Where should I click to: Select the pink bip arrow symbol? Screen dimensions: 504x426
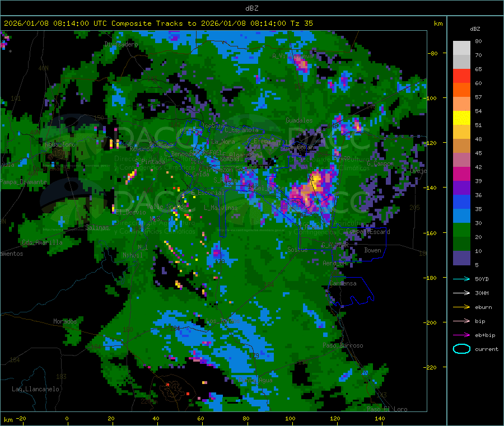pyautogui.click(x=461, y=321)
